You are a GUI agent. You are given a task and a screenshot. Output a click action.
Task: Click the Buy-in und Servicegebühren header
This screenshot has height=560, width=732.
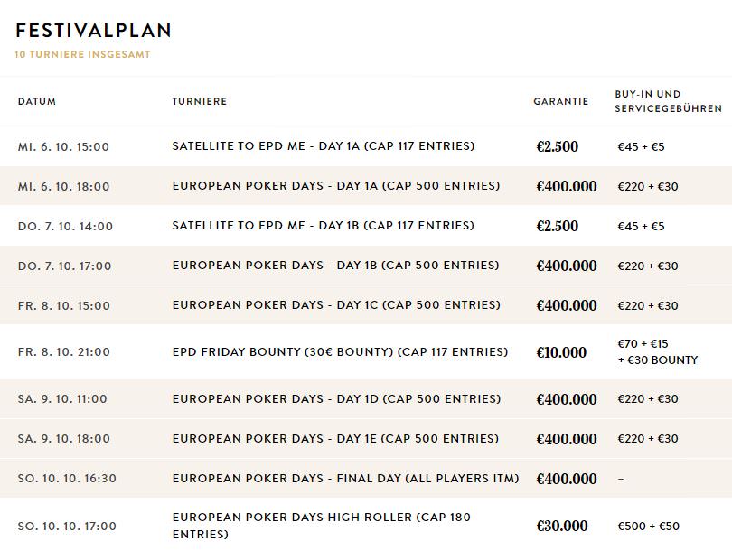(x=668, y=101)
